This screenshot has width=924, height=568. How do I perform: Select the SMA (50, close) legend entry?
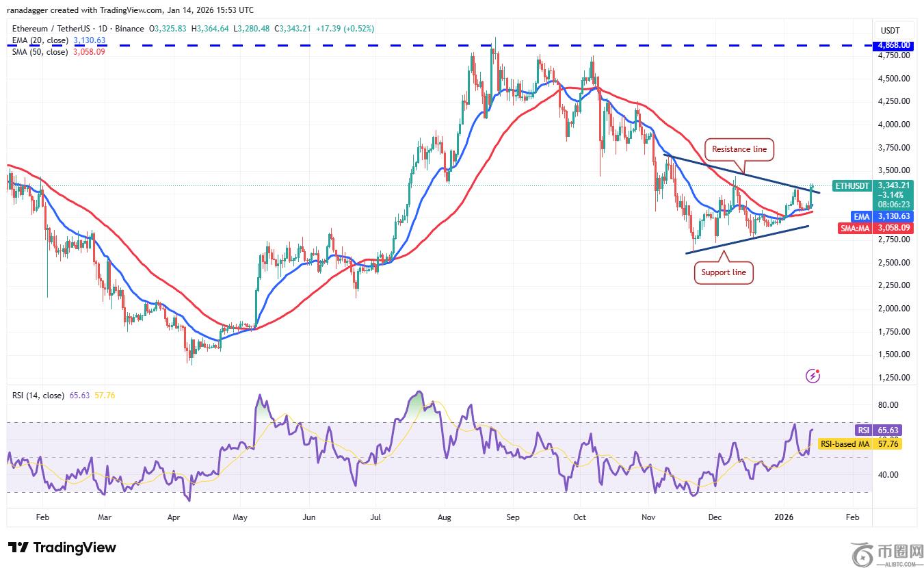pyautogui.click(x=40, y=52)
